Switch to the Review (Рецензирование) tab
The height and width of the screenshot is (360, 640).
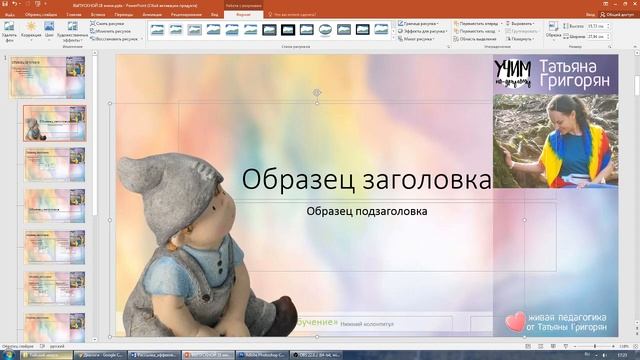(186, 14)
